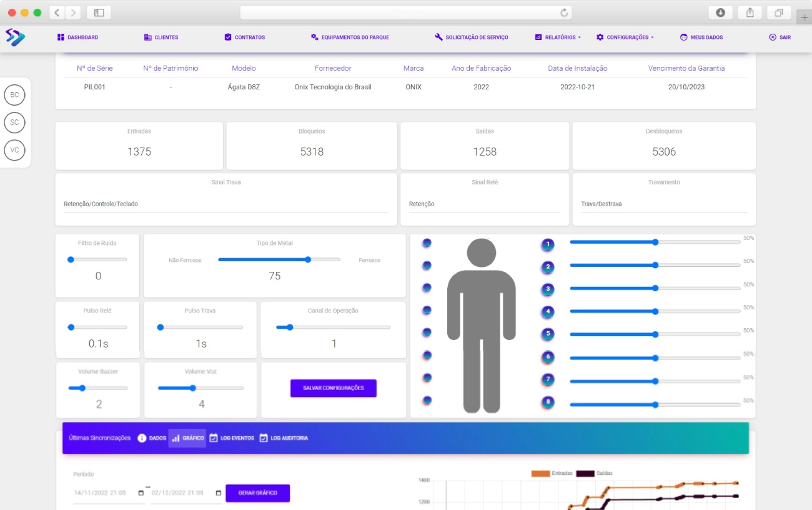Open Meus Dados profile page
This screenshot has width=812, height=510.
point(701,37)
